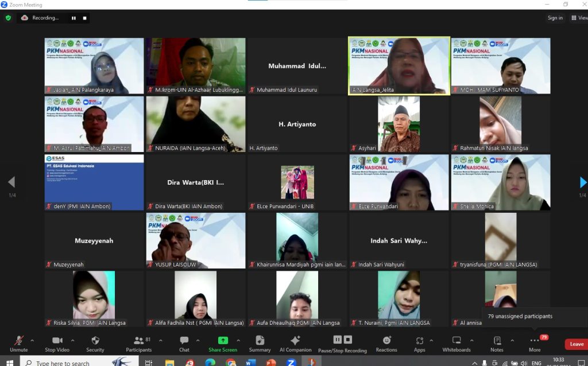Go to the next page of participants
This screenshot has height=366, width=588.
[582, 182]
